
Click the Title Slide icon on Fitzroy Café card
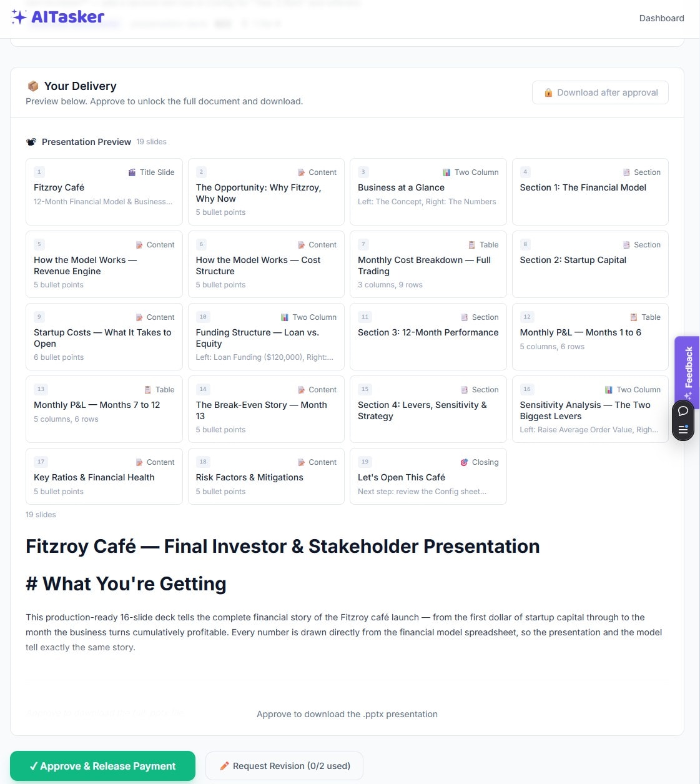coord(132,172)
